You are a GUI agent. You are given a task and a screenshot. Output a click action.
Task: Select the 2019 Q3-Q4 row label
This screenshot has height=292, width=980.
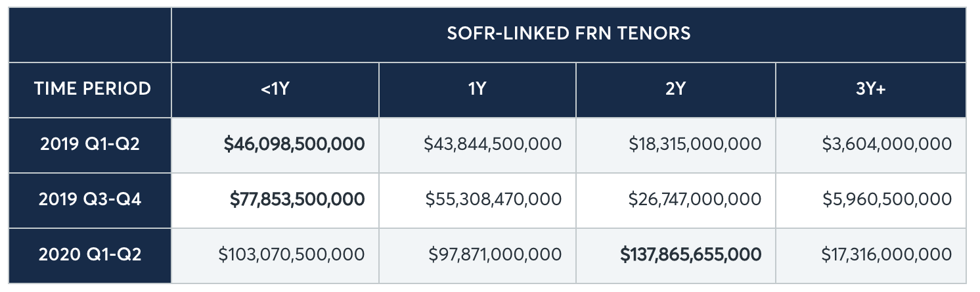[x=90, y=199]
